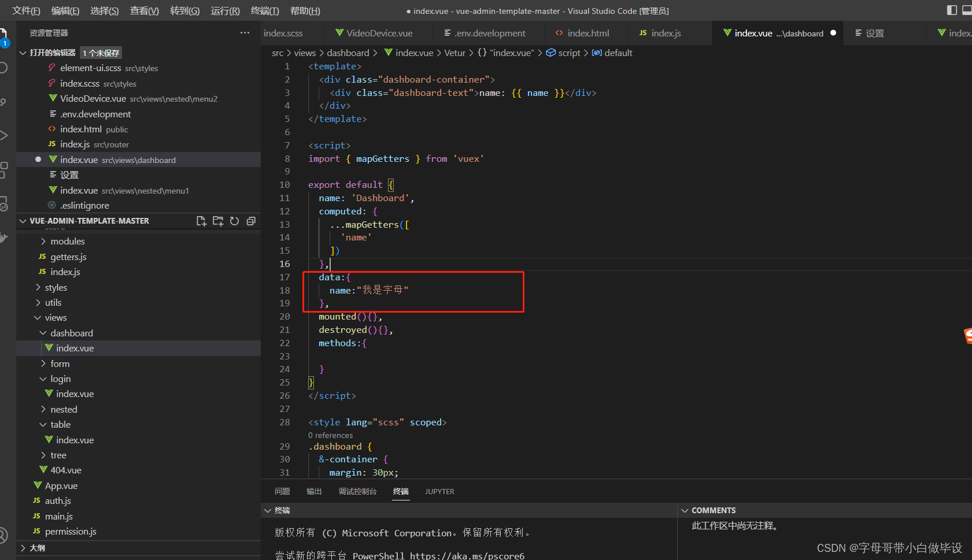Image resolution: width=972 pixels, height=560 pixels.
Task: Open Explorer view in activity bar
Action: pos(3,36)
